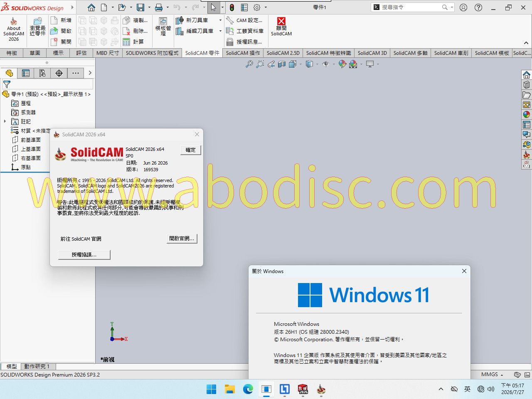Screen dimensions: 532x399
Task: Click Zoom to Fit in view toolbar
Action: click(249, 64)
